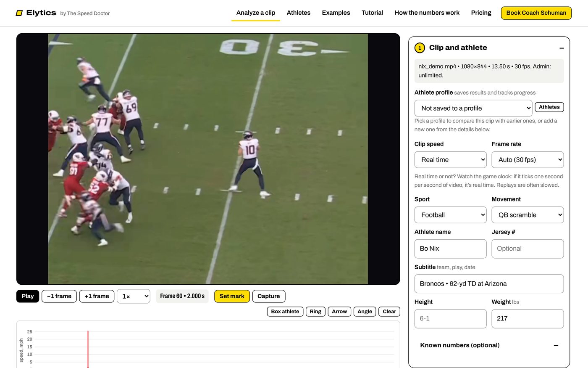Image resolution: width=588 pixels, height=368 pixels.
Task: Capture the current frame
Action: [x=269, y=296]
